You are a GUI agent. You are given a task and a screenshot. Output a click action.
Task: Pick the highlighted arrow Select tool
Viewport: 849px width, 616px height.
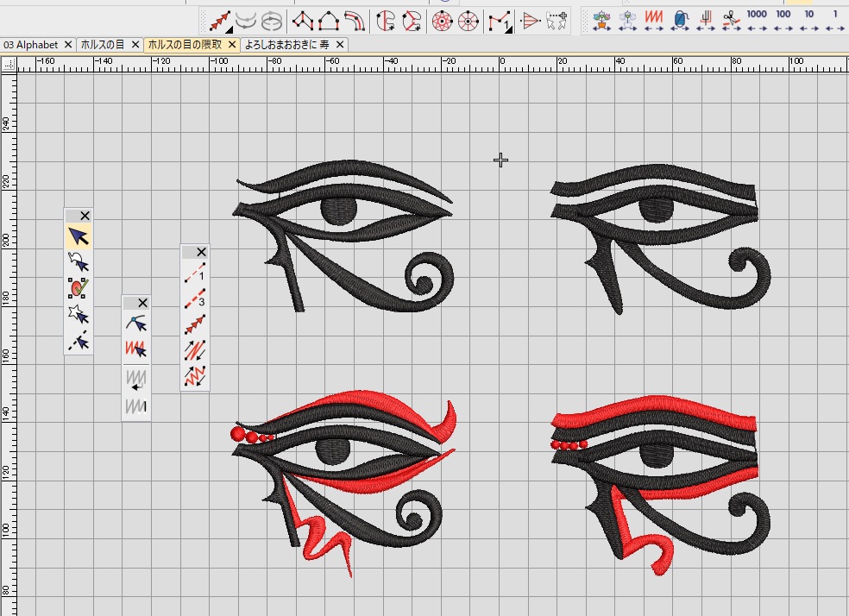pos(79,236)
